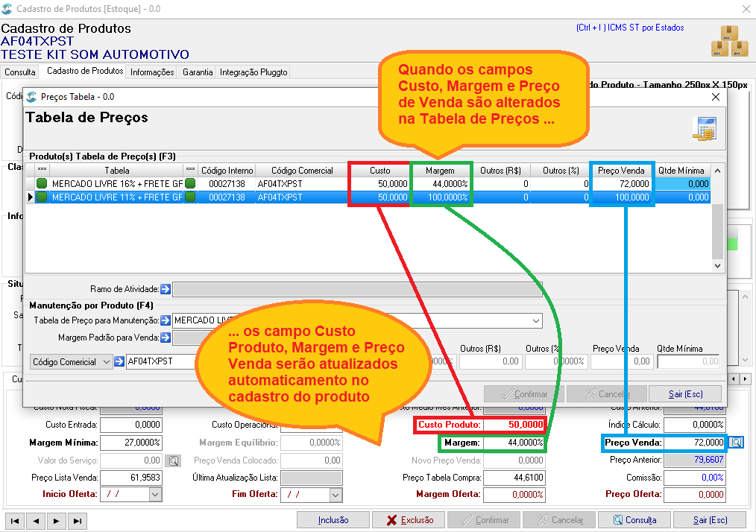Click the Exclusão button
This screenshot has height=532, width=756.
point(409,520)
